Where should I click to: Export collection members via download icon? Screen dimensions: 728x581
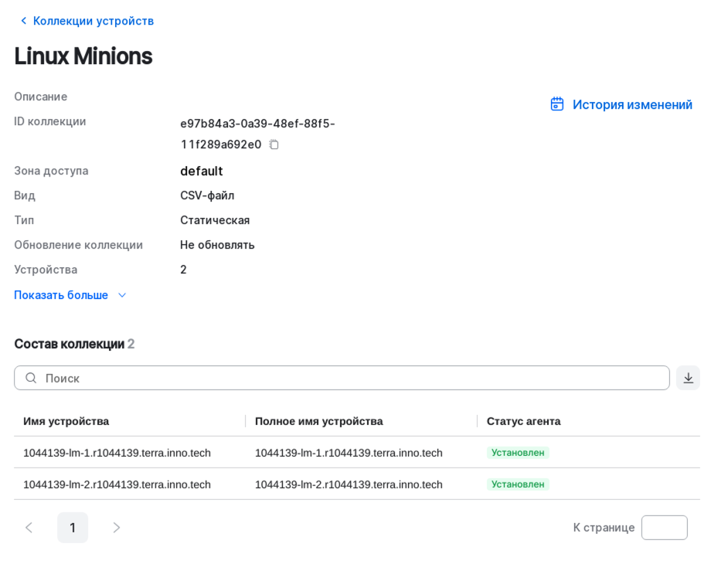click(688, 378)
